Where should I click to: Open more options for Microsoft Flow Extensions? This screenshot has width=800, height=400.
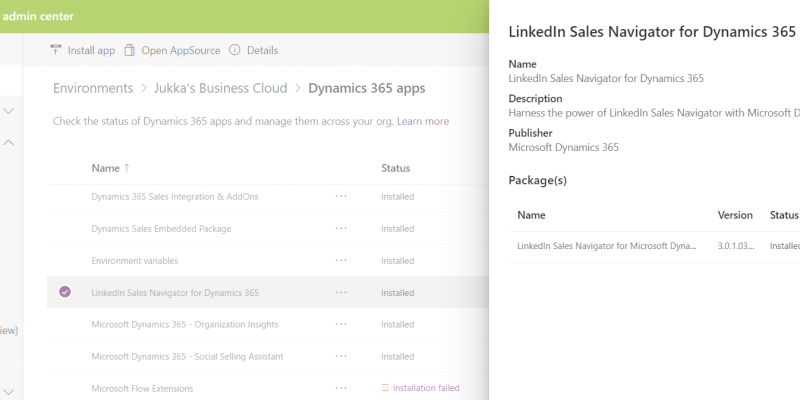coord(341,388)
